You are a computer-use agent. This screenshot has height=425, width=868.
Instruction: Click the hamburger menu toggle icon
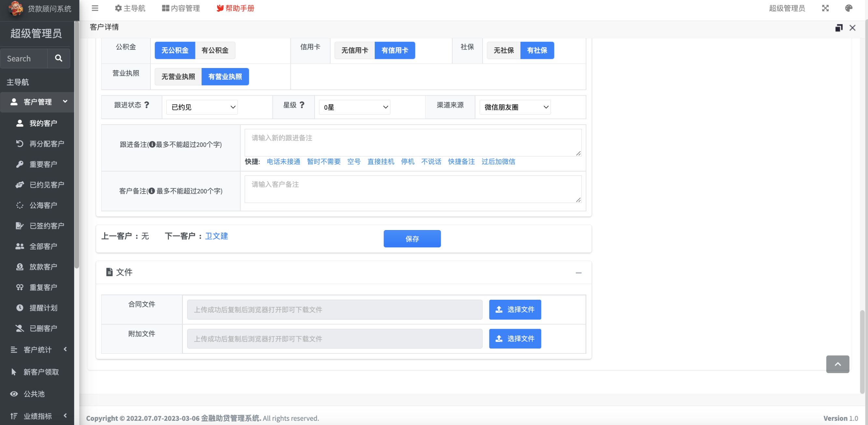pos(95,8)
